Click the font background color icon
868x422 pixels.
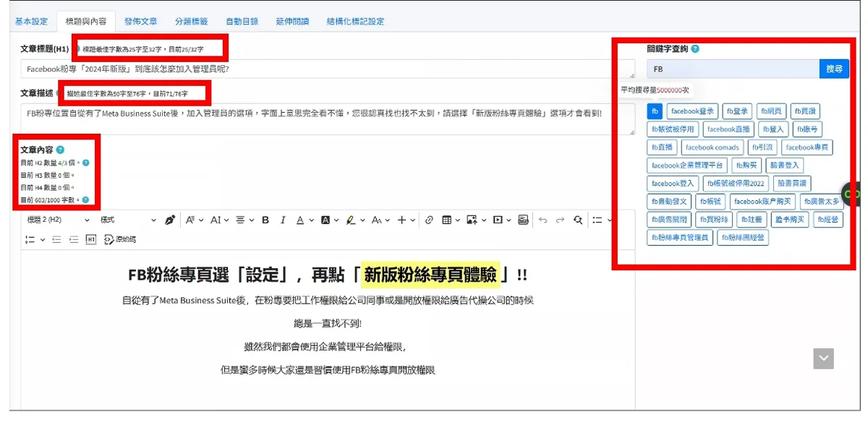(325, 220)
